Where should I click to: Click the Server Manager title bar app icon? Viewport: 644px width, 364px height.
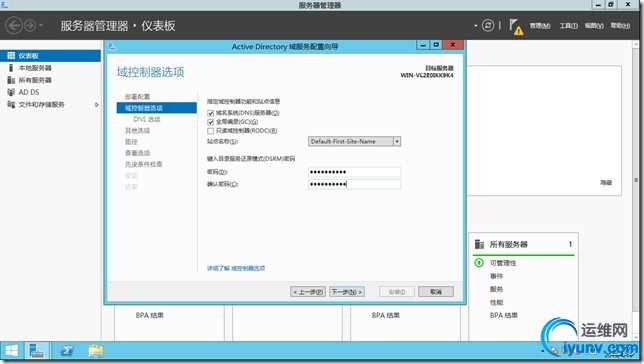pyautogui.click(x=4, y=5)
